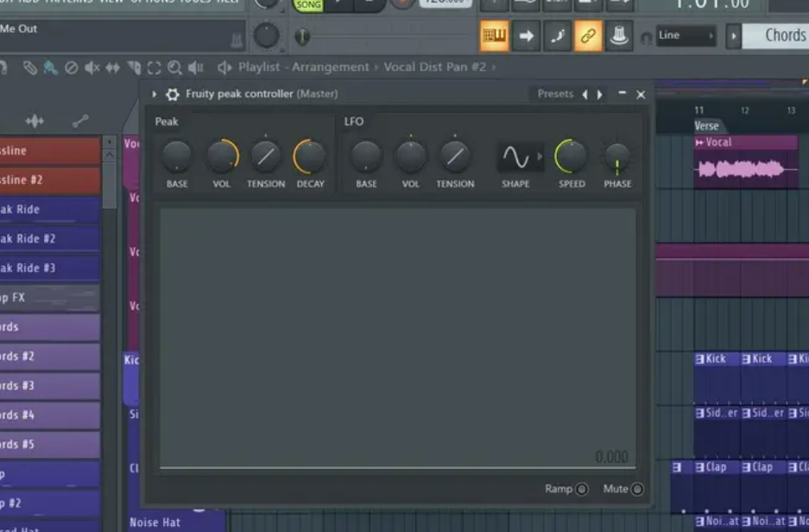Screen dimensions: 809x532
Task: Click the arrow icon in the top toolbar
Action: tap(526, 35)
